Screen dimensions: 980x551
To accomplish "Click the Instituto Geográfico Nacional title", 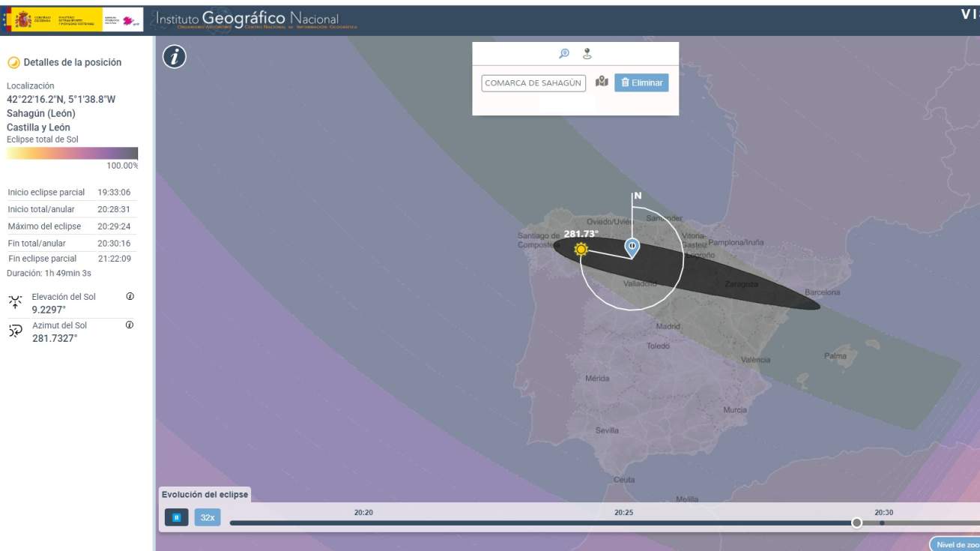I will [247, 19].
